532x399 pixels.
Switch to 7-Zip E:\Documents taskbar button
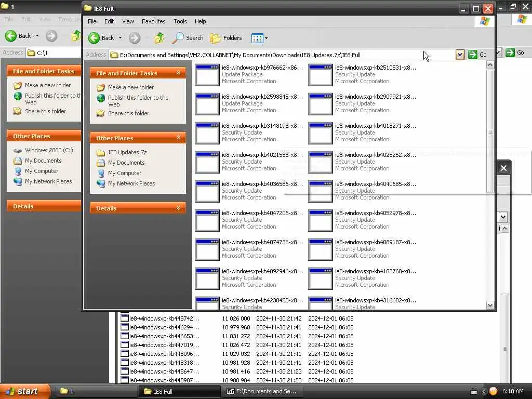point(263,392)
